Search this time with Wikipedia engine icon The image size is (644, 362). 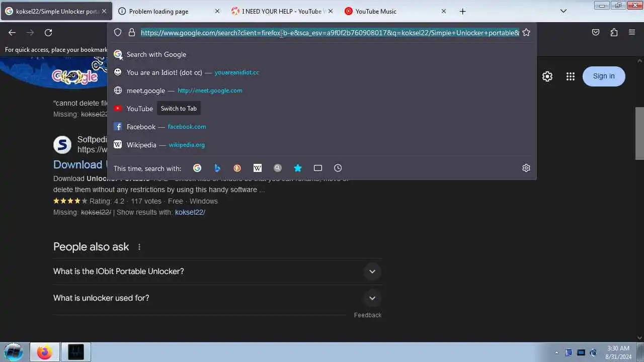(x=258, y=168)
